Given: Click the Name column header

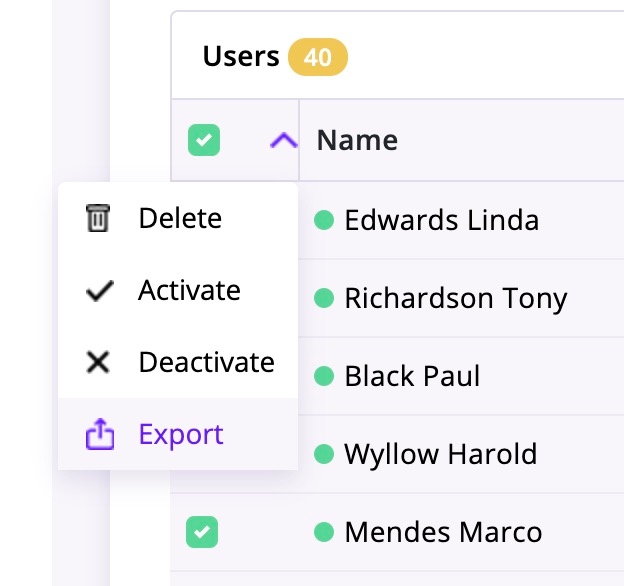Looking at the screenshot, I should click(357, 141).
